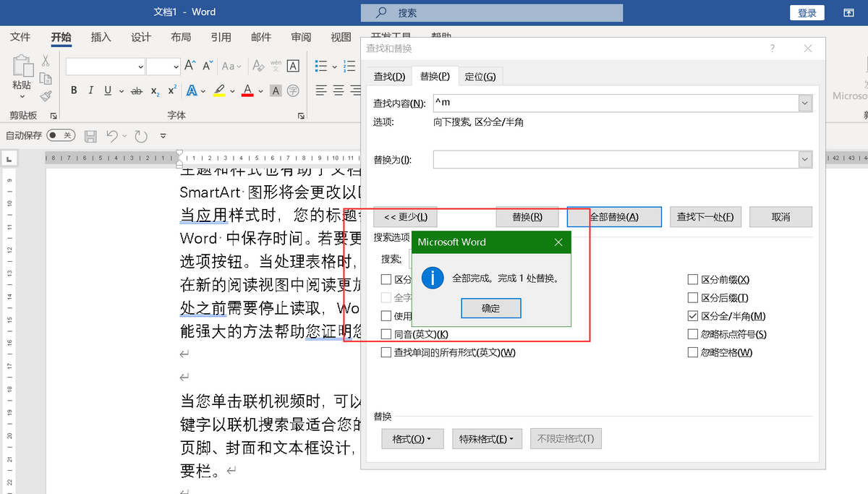Open the phonetic guide (wén) tool
Image resolution: width=868 pixels, height=494 pixels.
click(276, 66)
